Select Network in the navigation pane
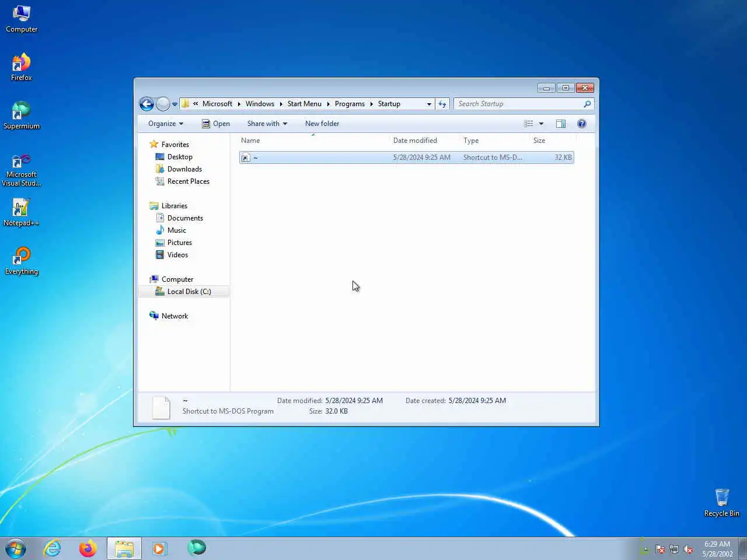This screenshot has width=747, height=560. pos(174,316)
